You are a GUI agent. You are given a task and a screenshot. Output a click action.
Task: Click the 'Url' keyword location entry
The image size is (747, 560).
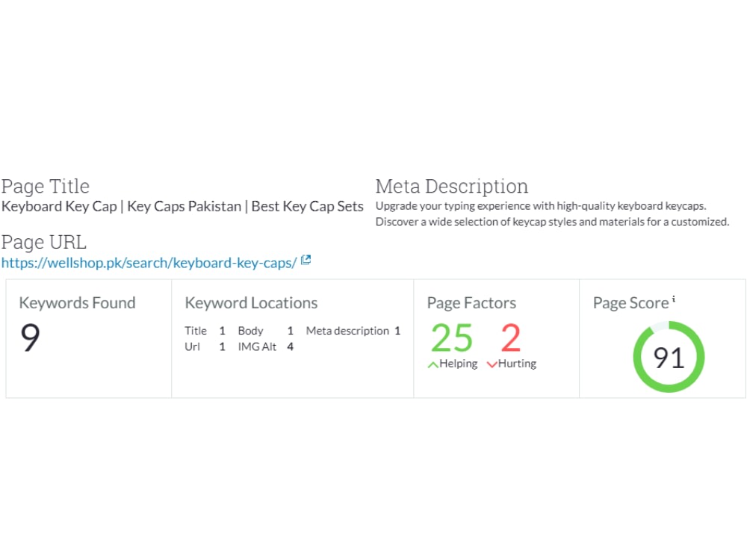click(193, 346)
